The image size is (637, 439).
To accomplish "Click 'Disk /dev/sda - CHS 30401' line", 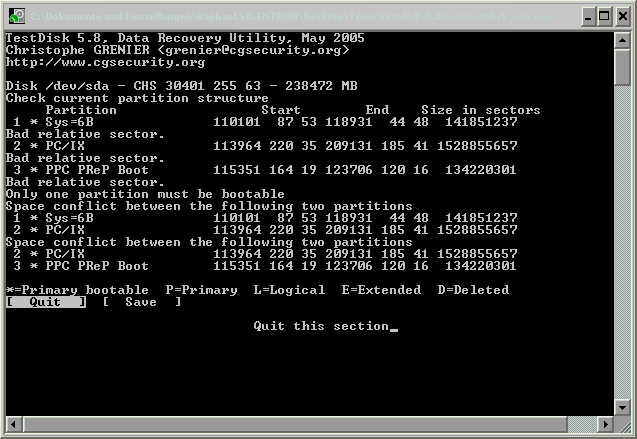I will point(181,86).
